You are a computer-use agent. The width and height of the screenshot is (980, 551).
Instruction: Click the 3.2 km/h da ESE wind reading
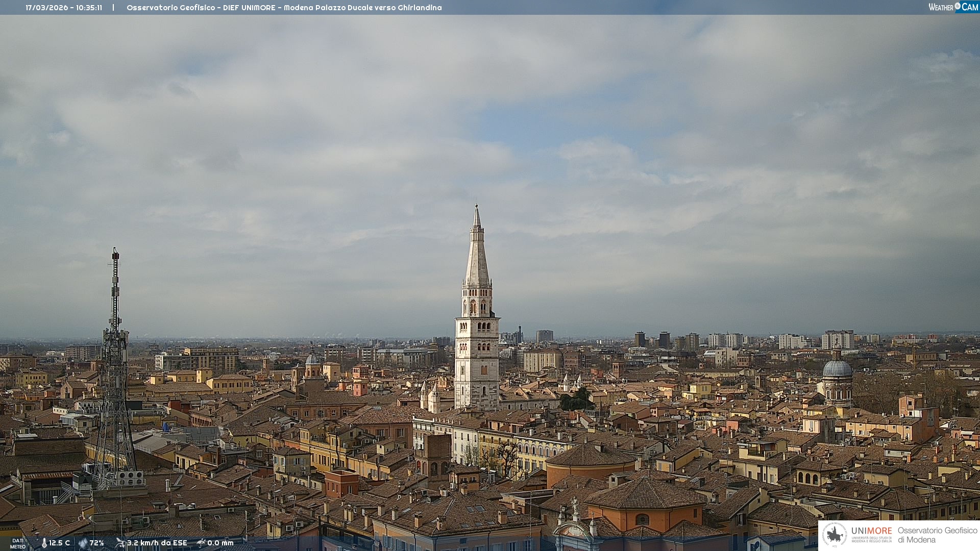click(157, 543)
